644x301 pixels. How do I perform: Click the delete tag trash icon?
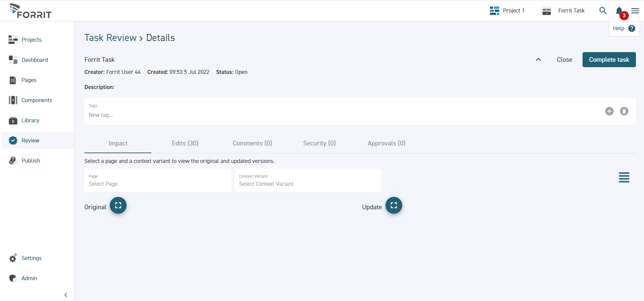624,111
